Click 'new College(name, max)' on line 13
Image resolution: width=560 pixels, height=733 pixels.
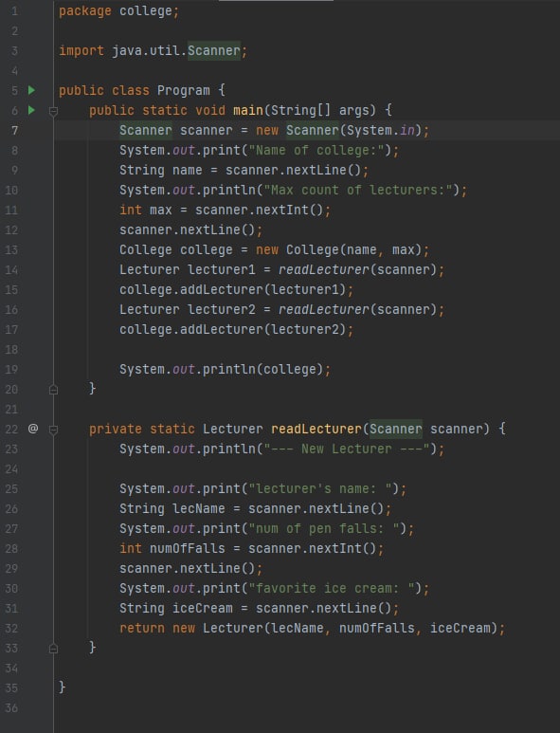coord(338,250)
